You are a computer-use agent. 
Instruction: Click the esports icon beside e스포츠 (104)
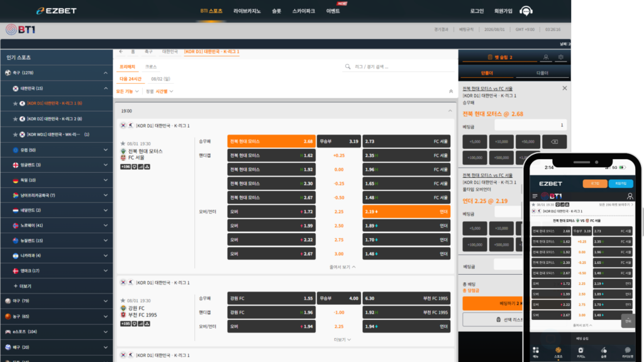point(8,332)
